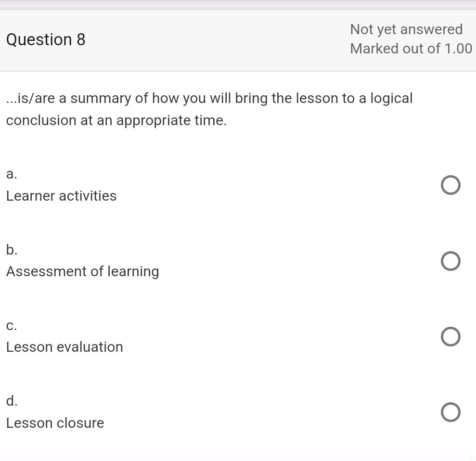
Task: Click the option letter b label
Action: click(11, 250)
